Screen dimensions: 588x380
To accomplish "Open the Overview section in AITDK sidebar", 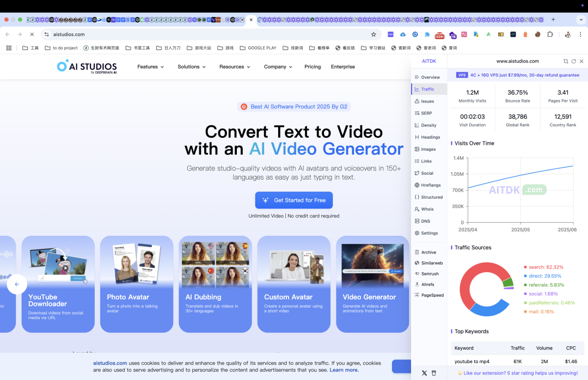I will click(427, 77).
